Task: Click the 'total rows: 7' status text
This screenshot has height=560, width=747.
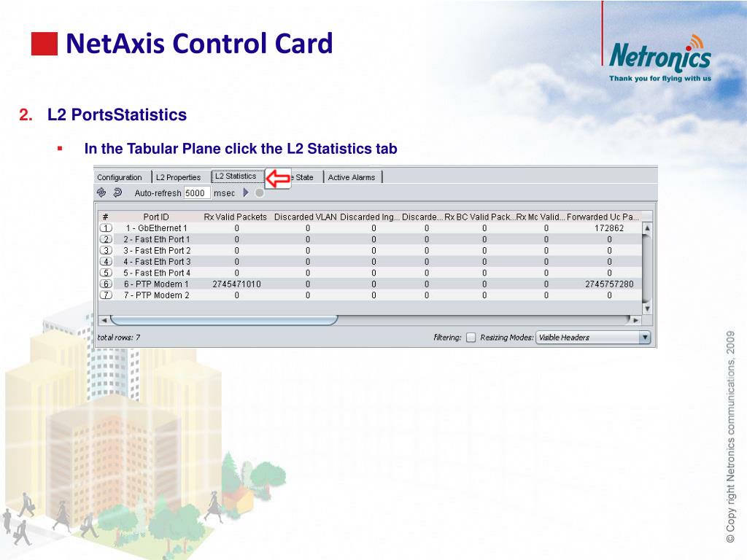Action: tap(119, 337)
